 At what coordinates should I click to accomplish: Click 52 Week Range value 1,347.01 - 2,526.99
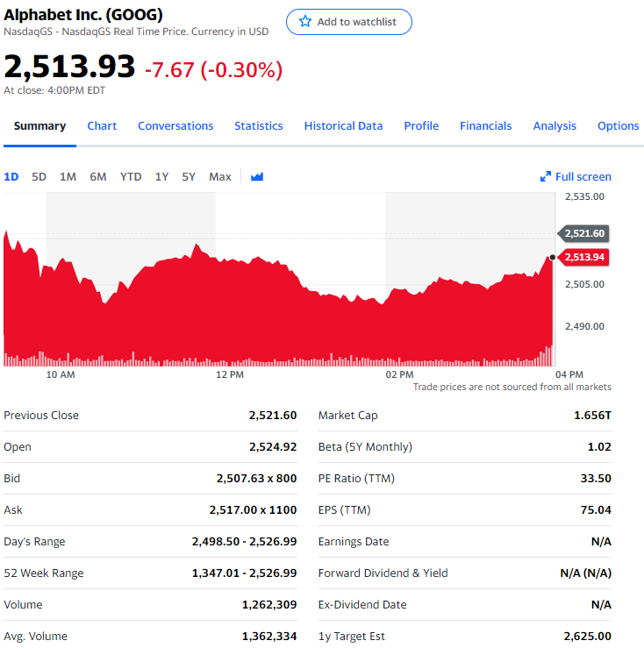pyautogui.click(x=244, y=573)
